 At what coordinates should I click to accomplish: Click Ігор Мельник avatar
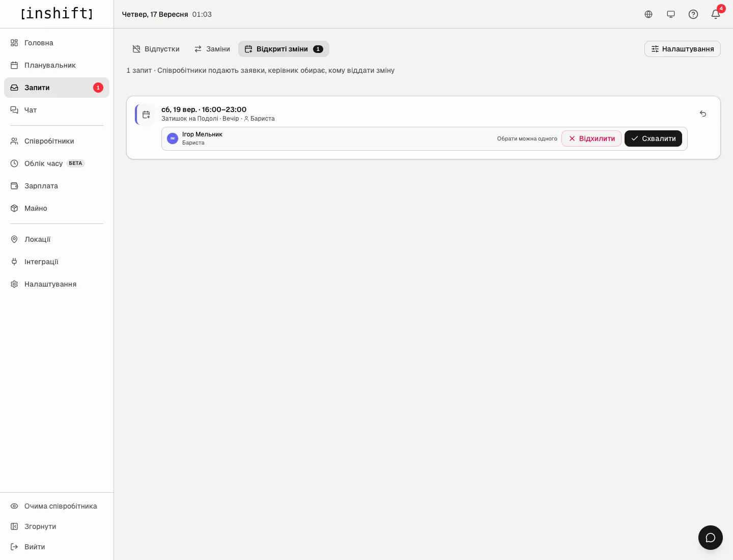pos(173,138)
